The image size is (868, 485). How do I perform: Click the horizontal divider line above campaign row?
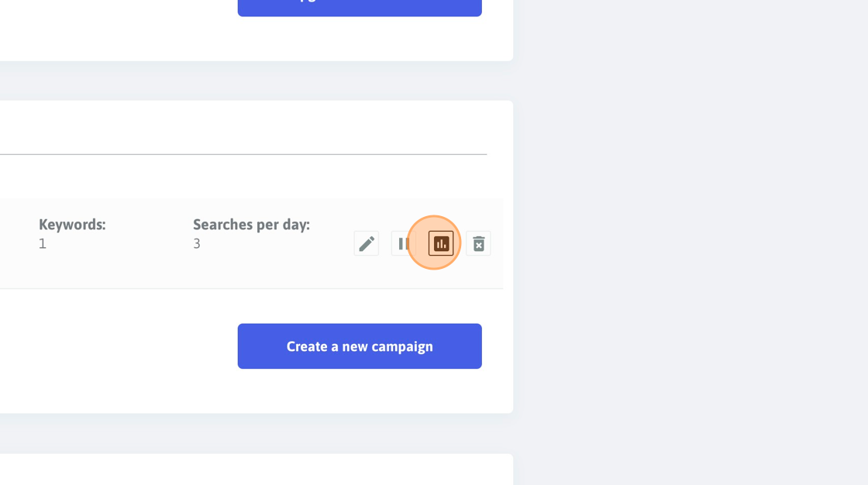pos(243,154)
